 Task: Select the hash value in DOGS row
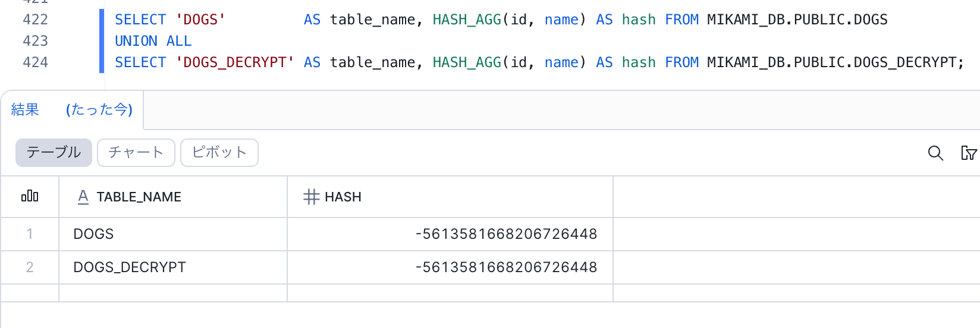pos(450,234)
